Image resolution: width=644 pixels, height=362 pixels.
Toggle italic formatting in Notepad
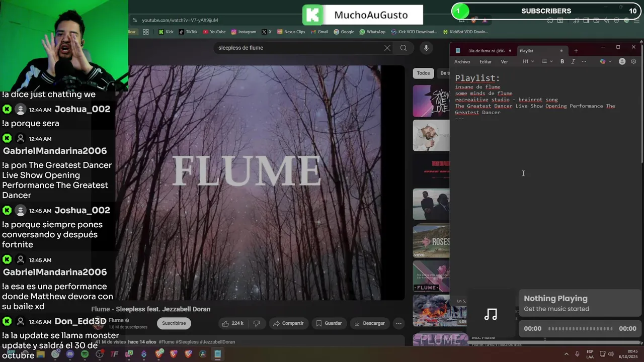pyautogui.click(x=573, y=62)
